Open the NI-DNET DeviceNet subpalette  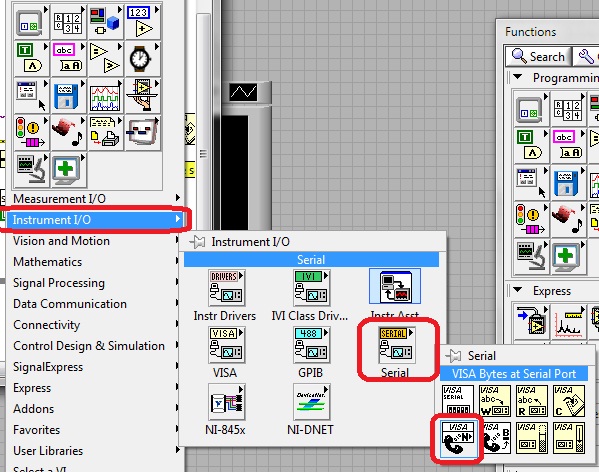coord(311,402)
